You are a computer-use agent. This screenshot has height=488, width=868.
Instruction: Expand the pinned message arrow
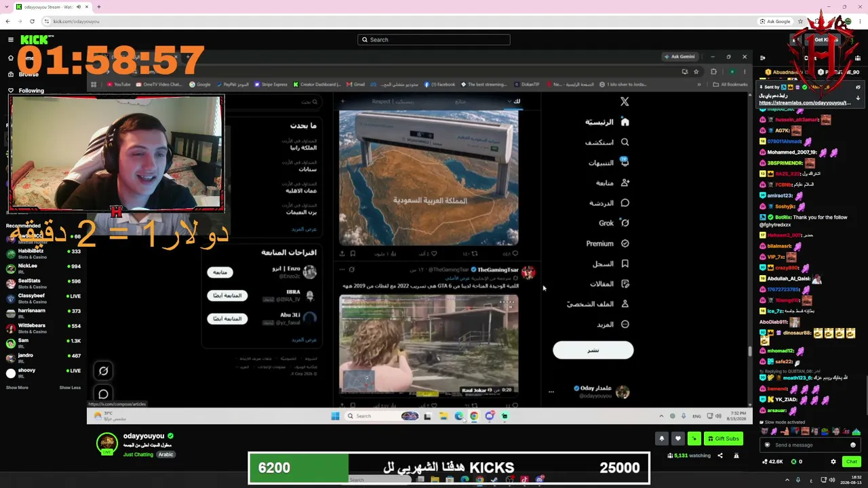click(x=858, y=98)
